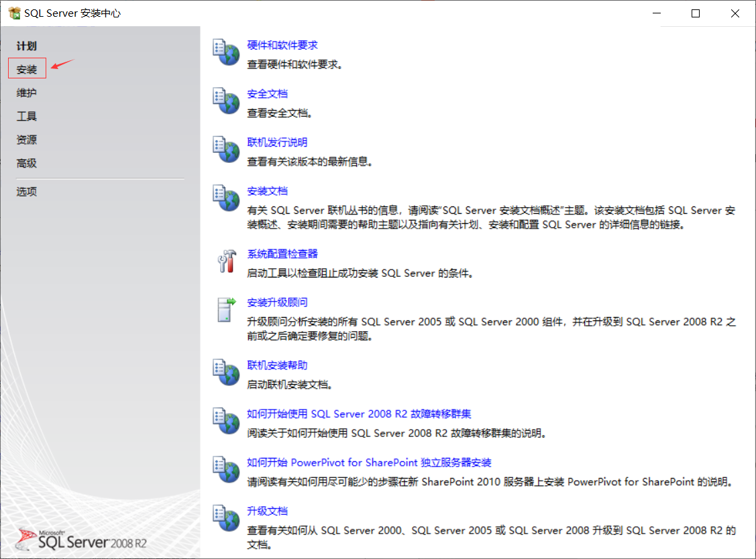Image resolution: width=756 pixels, height=559 pixels.
Task: Open the 选项 section
Action: tap(25, 191)
